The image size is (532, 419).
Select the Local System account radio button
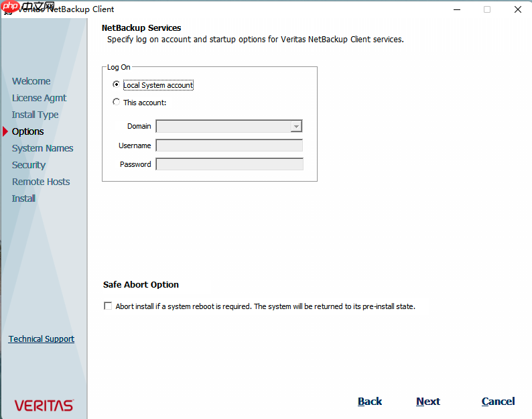pyautogui.click(x=116, y=84)
